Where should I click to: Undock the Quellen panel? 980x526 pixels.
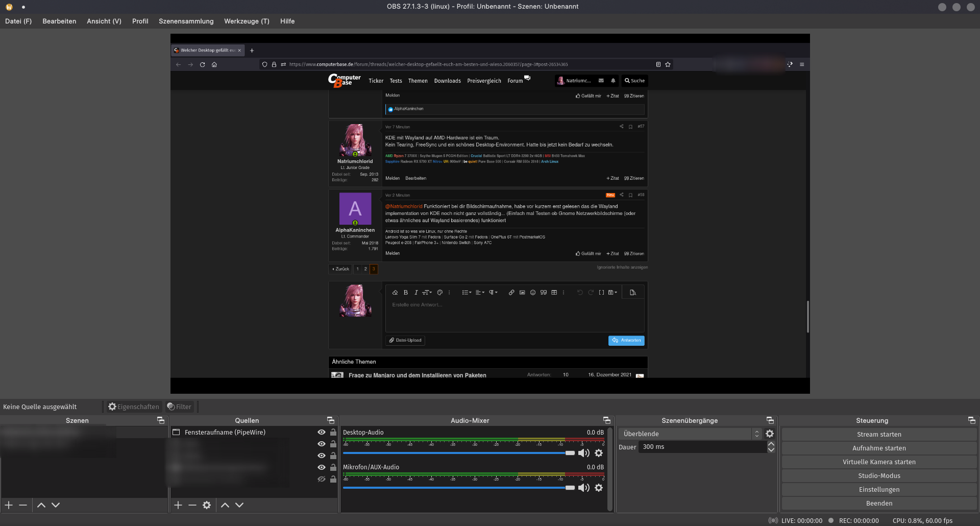tap(331, 420)
